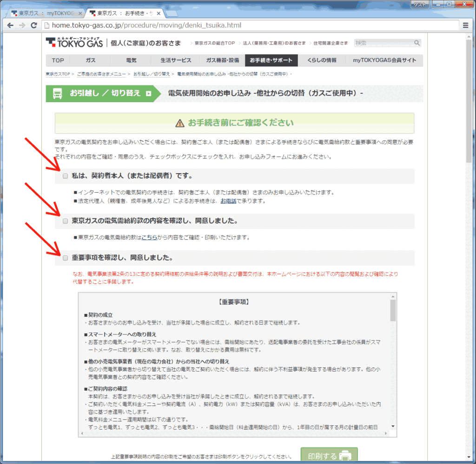Click 重要事項 box scroll down arrow
Viewport: 476px width, 464px height.
pos(393,426)
